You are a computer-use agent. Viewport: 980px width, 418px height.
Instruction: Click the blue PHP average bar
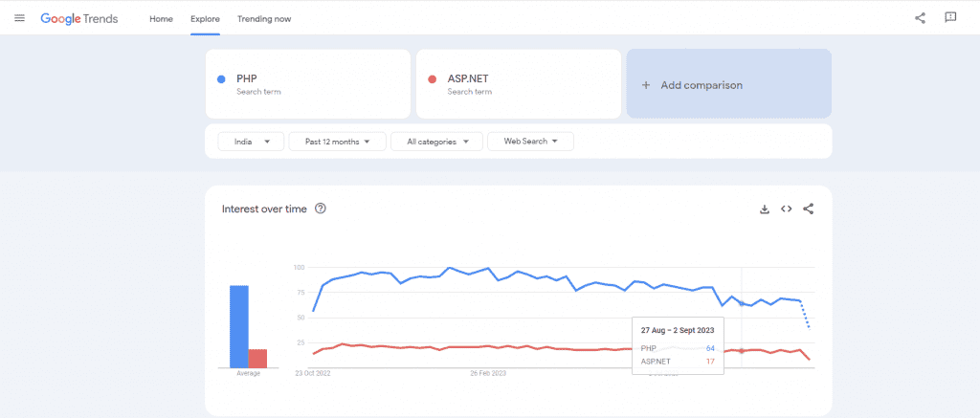tap(238, 327)
